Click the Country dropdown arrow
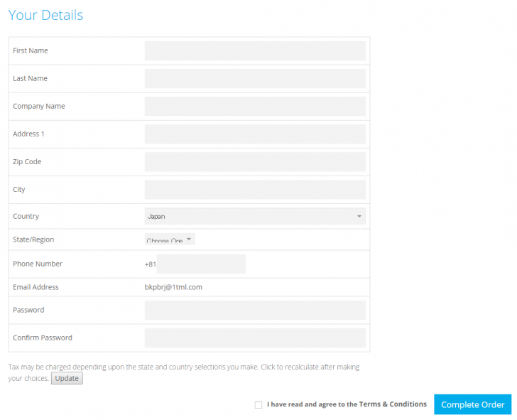 (x=359, y=217)
